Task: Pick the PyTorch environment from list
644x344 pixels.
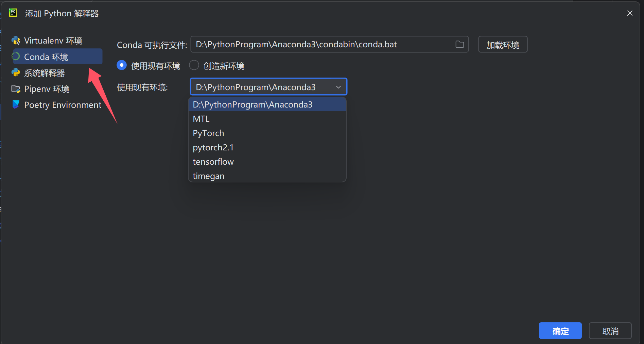Action: tap(267, 133)
